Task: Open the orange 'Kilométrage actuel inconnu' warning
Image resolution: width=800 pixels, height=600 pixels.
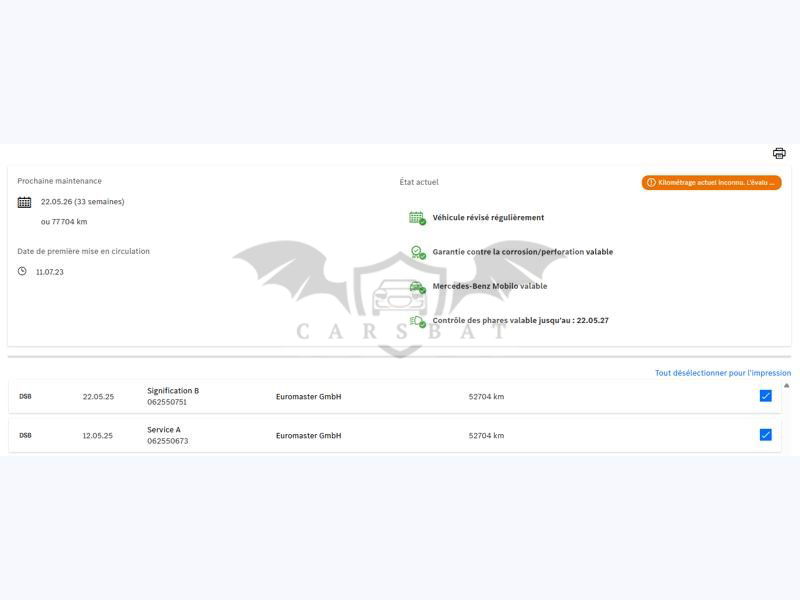Action: tap(711, 182)
